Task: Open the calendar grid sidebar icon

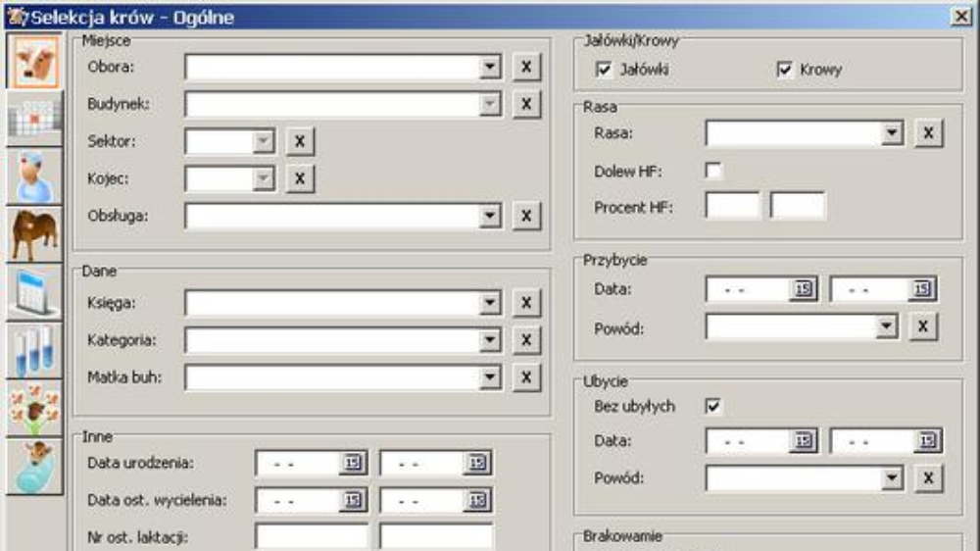Action: click(x=35, y=118)
